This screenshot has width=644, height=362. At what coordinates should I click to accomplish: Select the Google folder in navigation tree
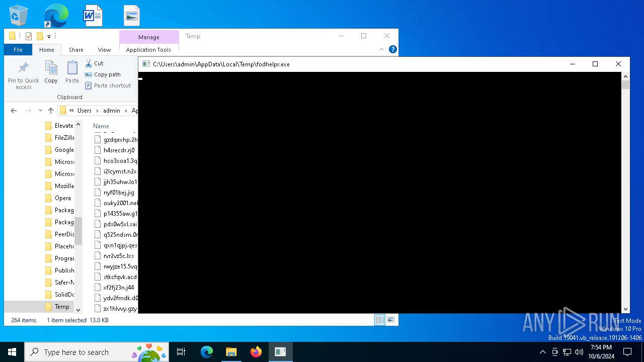tap(64, 150)
